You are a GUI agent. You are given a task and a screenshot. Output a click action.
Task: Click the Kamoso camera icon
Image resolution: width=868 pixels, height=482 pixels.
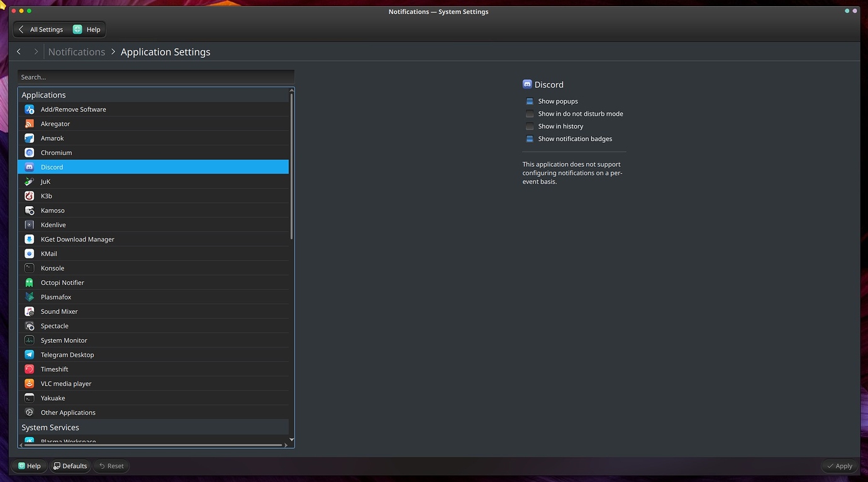[x=29, y=211]
